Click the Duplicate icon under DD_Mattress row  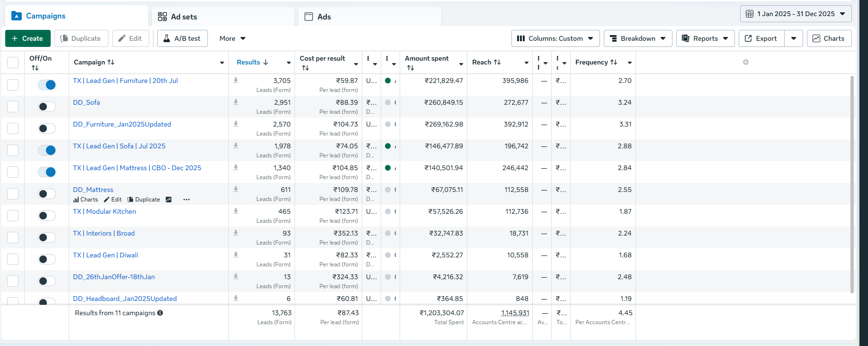[131, 200]
